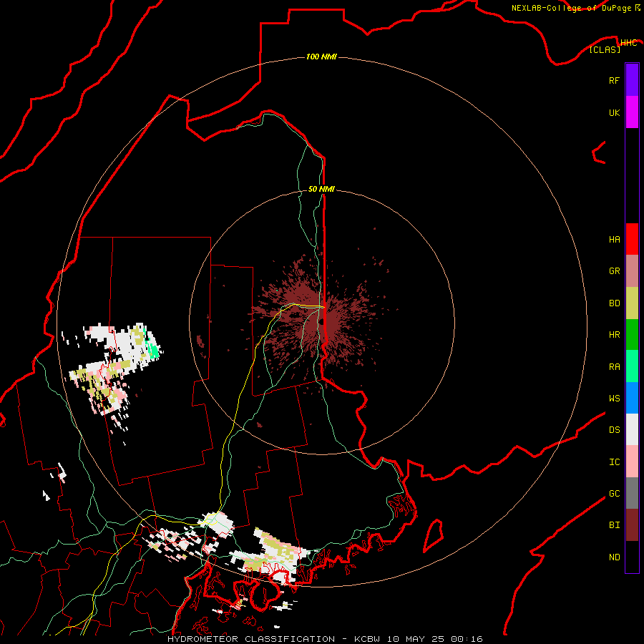
Task: Click the BI dark red swatch
Action: [632, 525]
